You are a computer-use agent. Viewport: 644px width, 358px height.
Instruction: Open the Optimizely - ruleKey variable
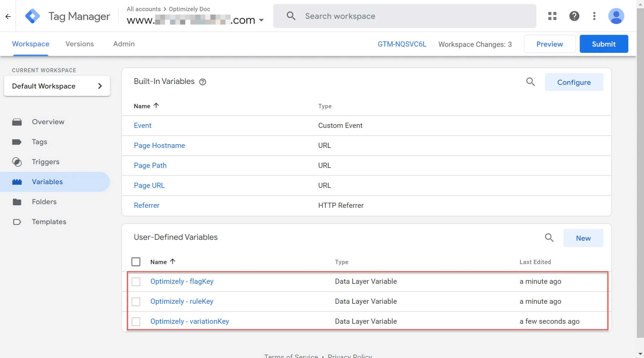coord(182,301)
